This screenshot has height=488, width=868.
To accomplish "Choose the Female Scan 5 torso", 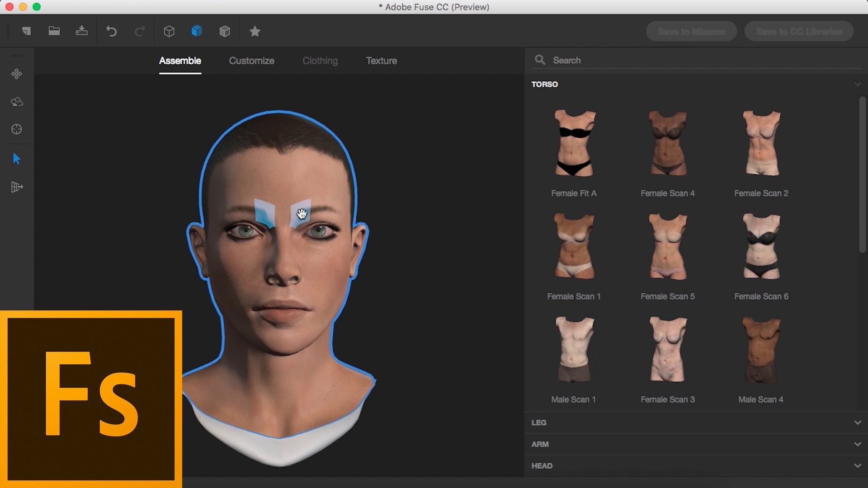I will point(668,257).
